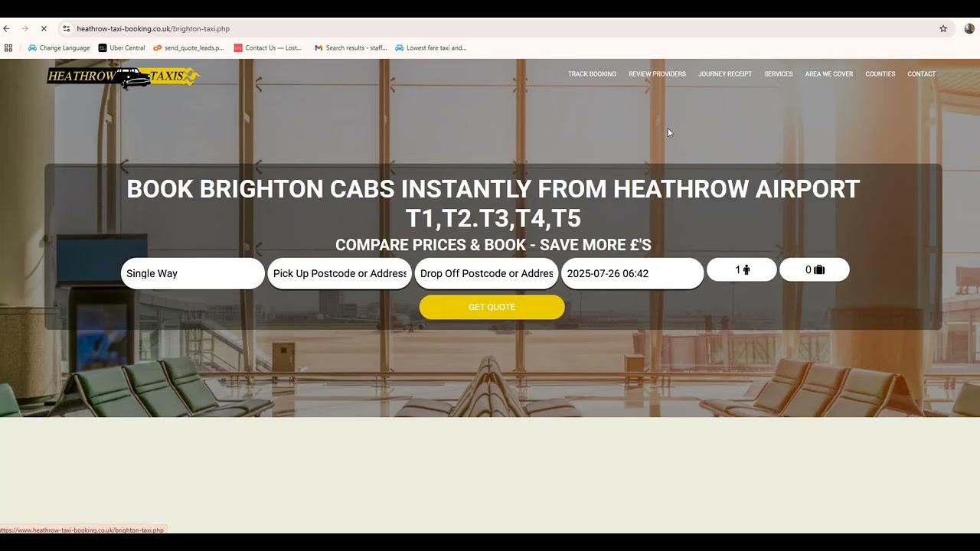The height and width of the screenshot is (551, 980).
Task: Open the apps grid in bookmarks bar
Action: pyautogui.click(x=8, y=47)
